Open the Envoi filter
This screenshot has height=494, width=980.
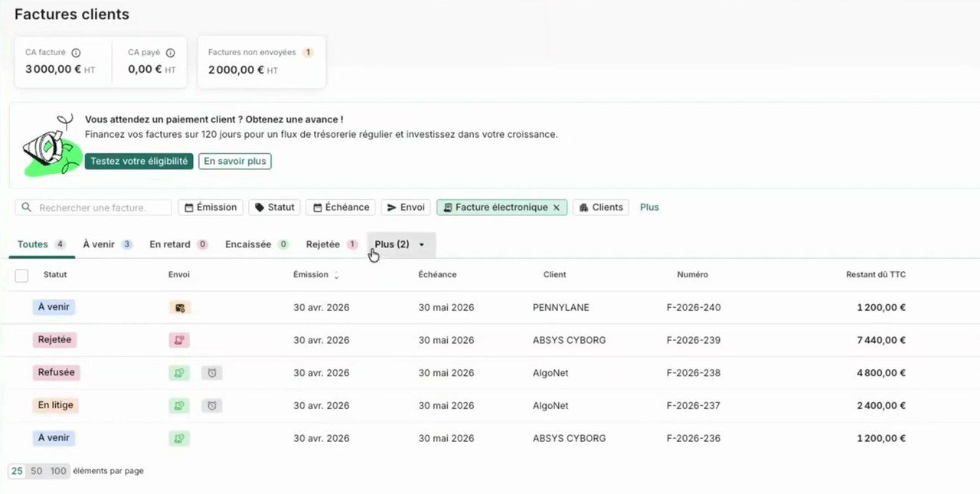tap(406, 208)
